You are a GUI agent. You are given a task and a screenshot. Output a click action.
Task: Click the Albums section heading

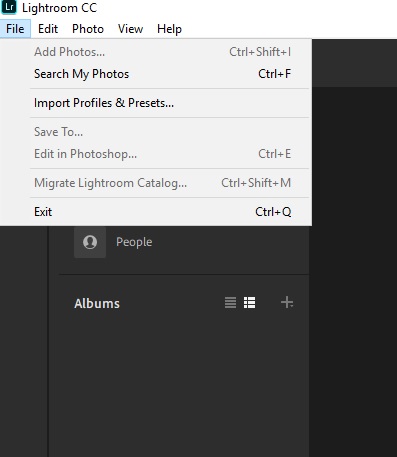pyautogui.click(x=97, y=303)
